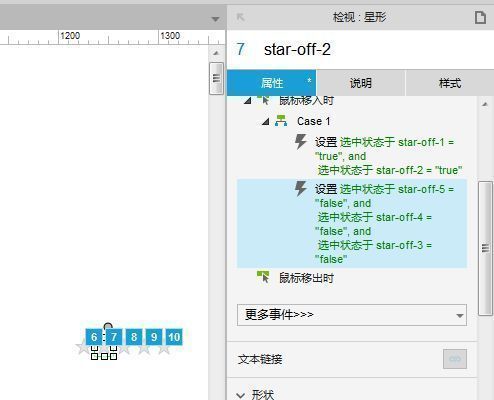Click the 鼠标移出时 mouse event icon
This screenshot has width=494, height=400.
pyautogui.click(x=263, y=277)
